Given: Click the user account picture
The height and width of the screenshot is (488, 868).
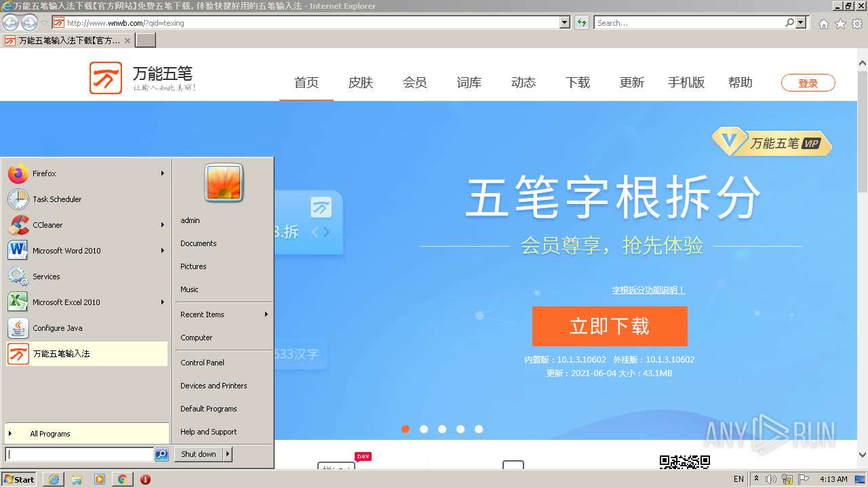Looking at the screenshot, I should 224,183.
